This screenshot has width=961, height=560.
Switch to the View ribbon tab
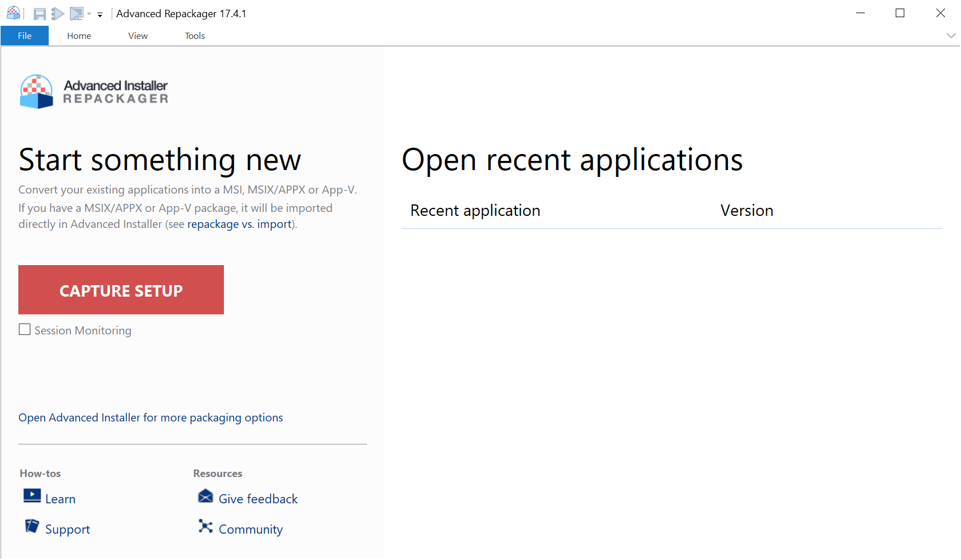[x=138, y=36]
